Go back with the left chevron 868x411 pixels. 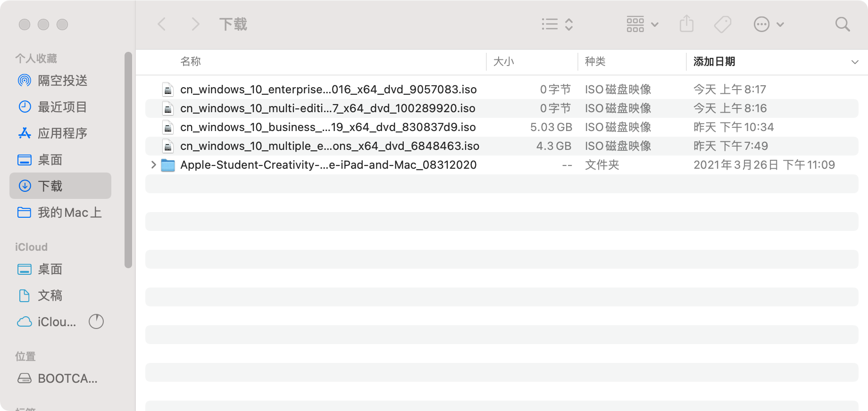coord(162,24)
